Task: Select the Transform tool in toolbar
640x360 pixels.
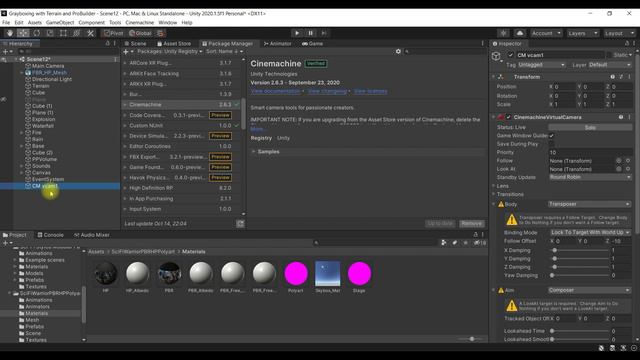Action: [x=77, y=33]
